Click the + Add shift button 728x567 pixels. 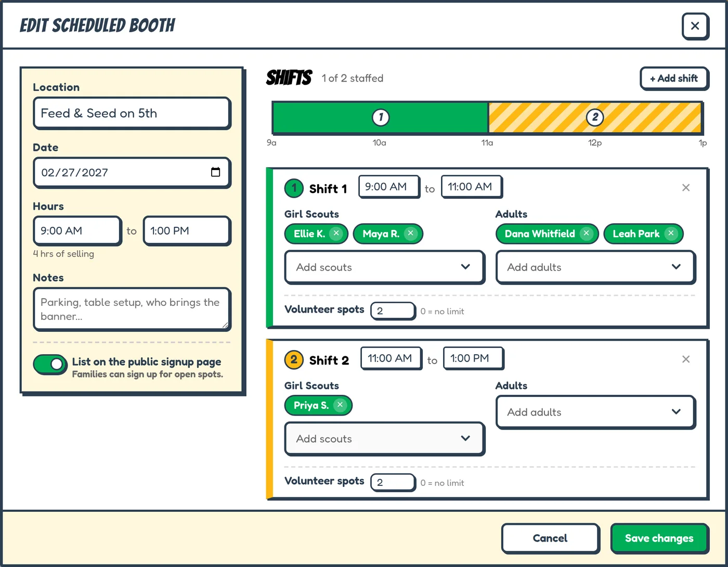click(674, 79)
